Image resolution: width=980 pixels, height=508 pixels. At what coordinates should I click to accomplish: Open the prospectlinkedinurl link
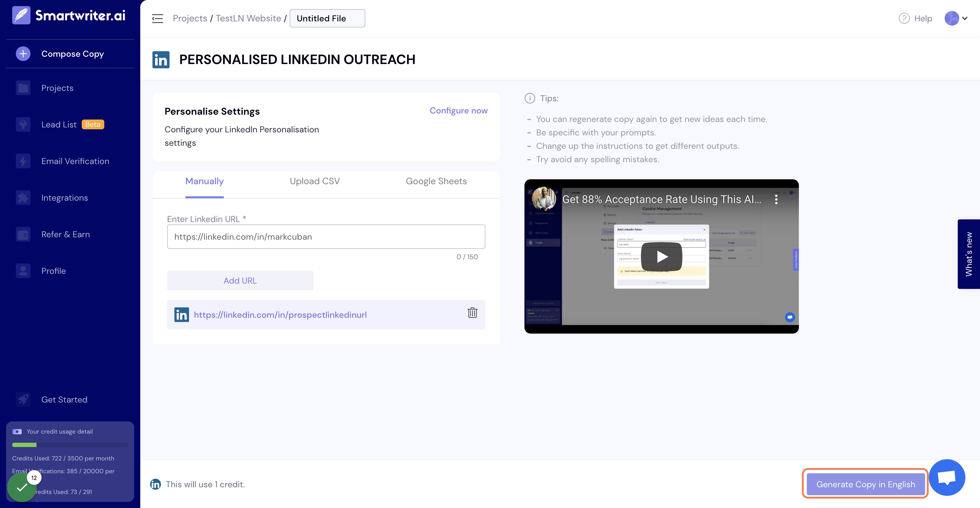280,315
